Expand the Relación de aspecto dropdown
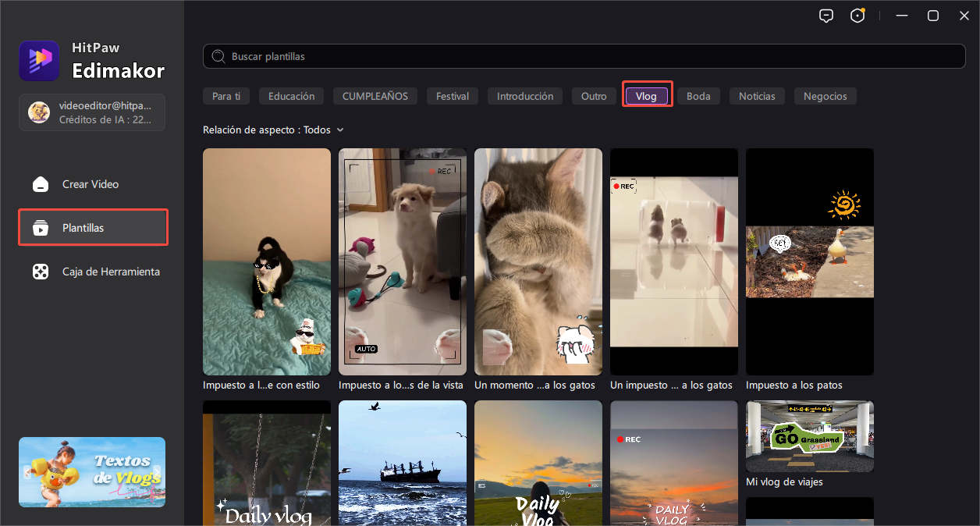 click(x=273, y=130)
